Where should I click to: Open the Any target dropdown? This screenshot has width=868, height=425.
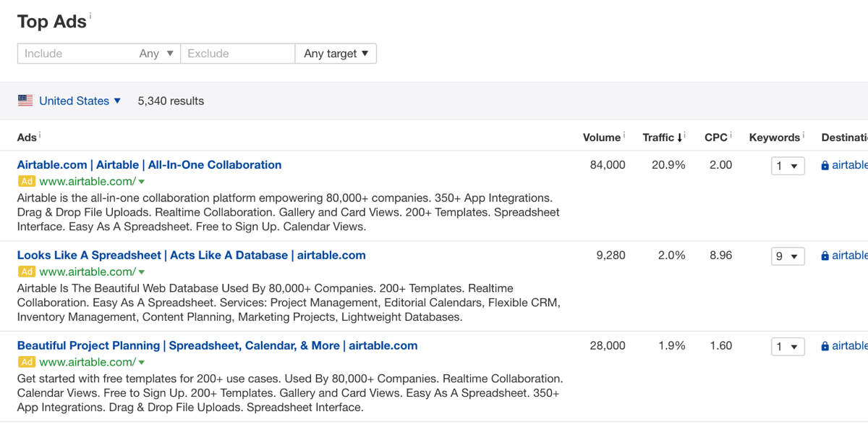(336, 54)
